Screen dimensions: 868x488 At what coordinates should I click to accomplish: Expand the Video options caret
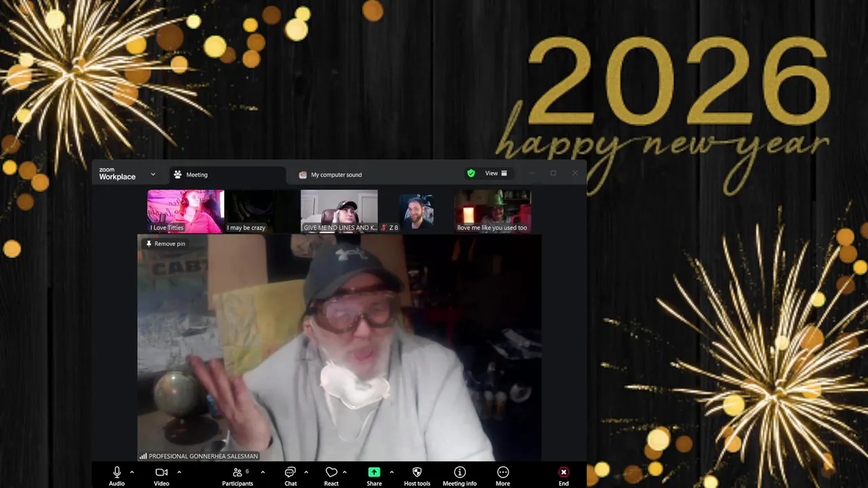tap(179, 472)
